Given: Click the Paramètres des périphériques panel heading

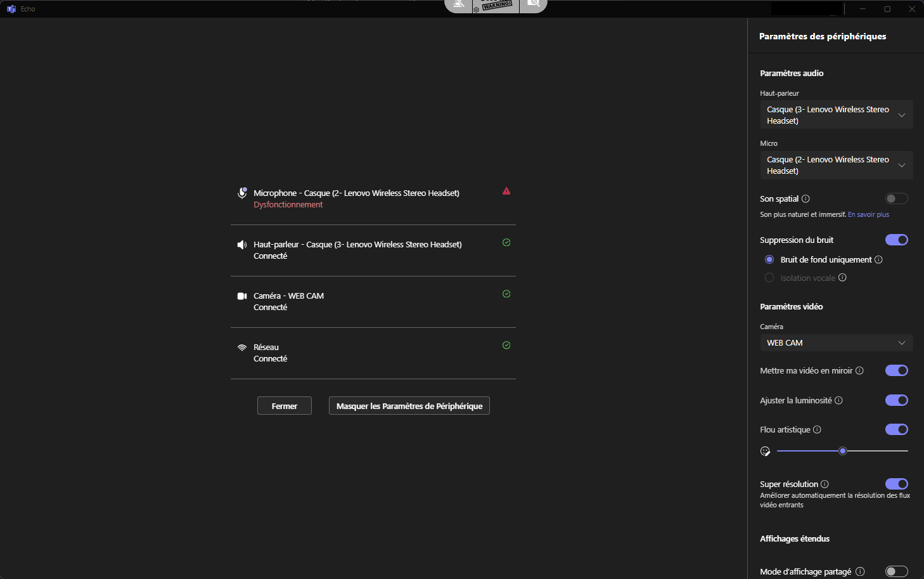Looking at the screenshot, I should tap(823, 36).
